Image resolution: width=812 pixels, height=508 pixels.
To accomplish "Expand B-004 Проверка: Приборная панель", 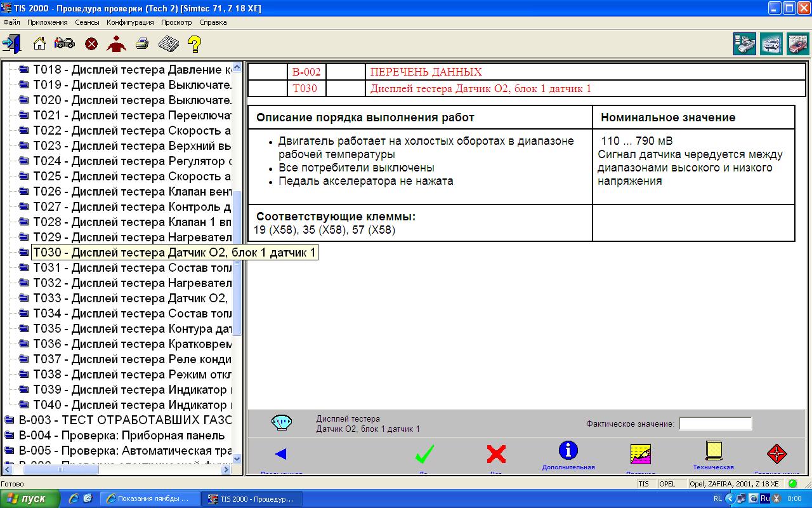I will 122,436.
